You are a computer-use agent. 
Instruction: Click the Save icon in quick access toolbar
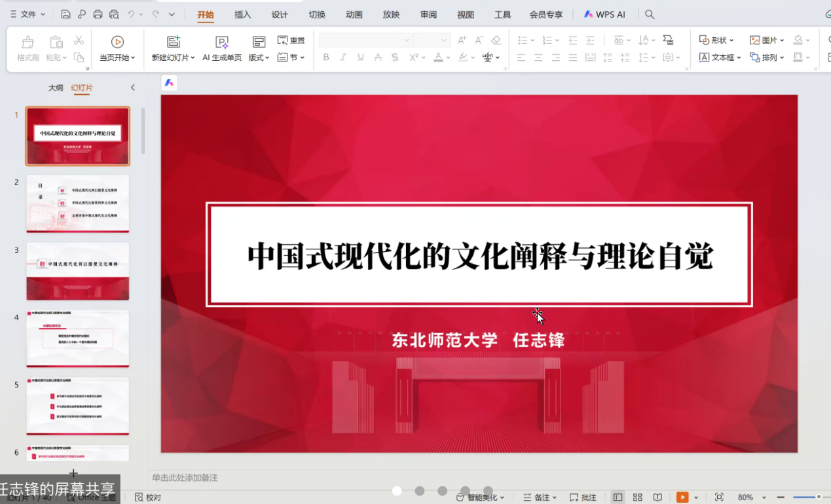pyautogui.click(x=65, y=14)
